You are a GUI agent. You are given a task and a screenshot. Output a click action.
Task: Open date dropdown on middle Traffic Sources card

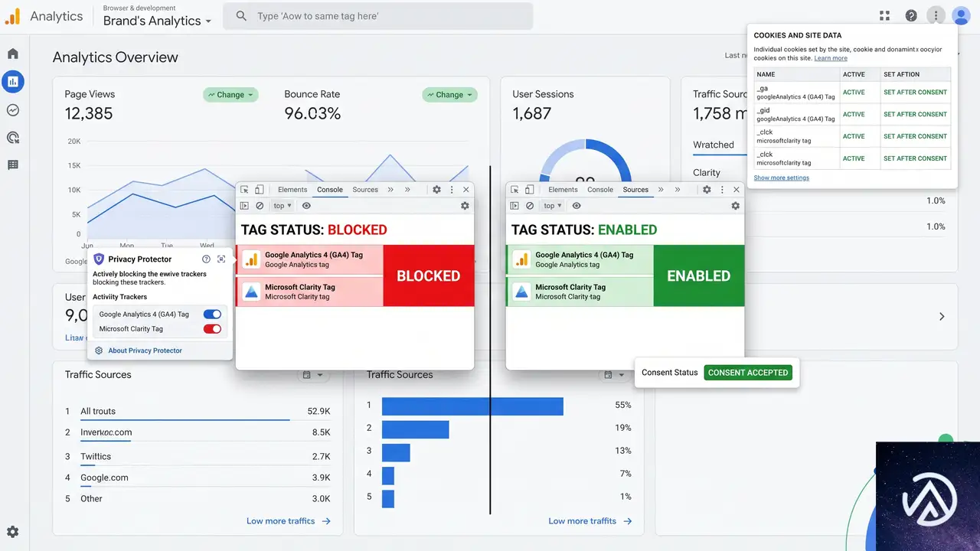point(614,375)
